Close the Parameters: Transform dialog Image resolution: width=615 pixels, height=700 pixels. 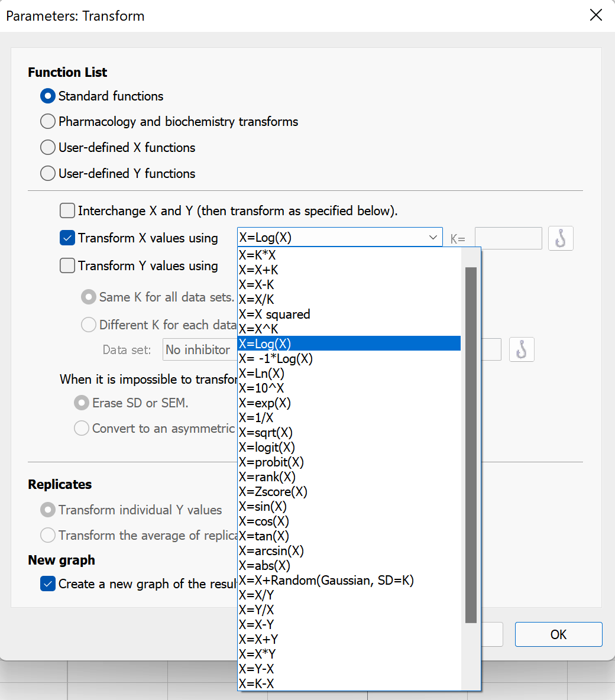[596, 15]
